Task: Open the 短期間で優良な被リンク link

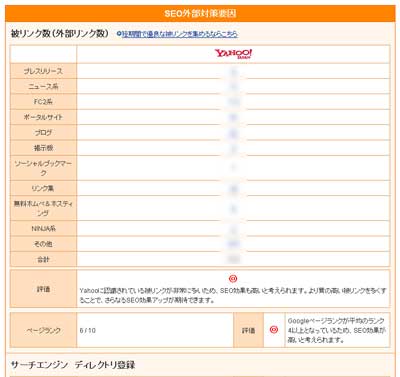Action: [180, 34]
